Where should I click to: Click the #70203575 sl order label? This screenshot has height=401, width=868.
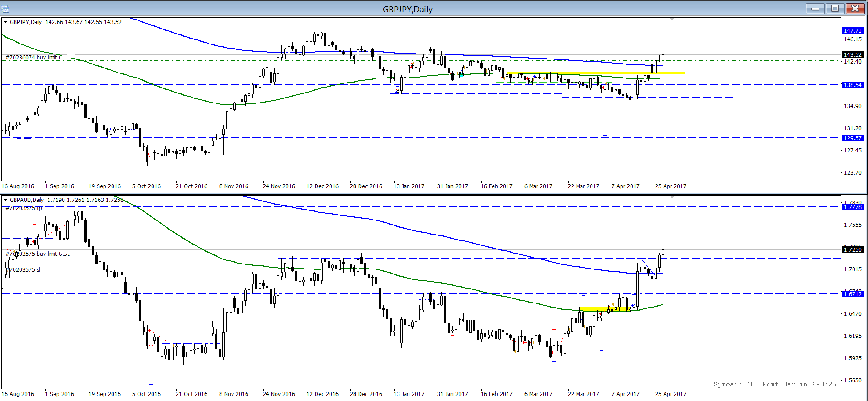(23, 270)
